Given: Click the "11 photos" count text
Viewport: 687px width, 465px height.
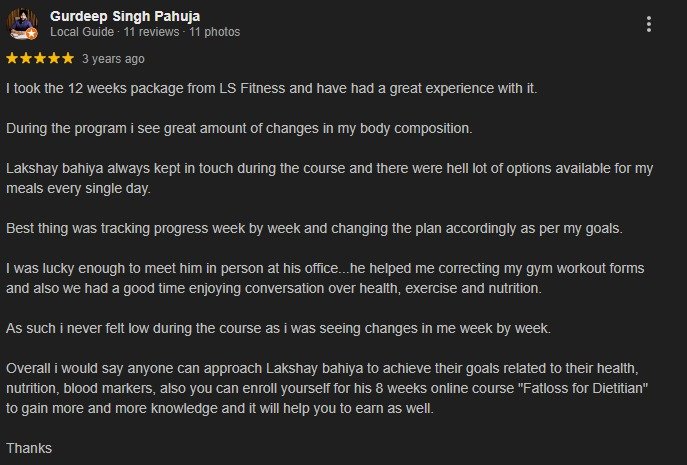Looking at the screenshot, I should pos(215,32).
